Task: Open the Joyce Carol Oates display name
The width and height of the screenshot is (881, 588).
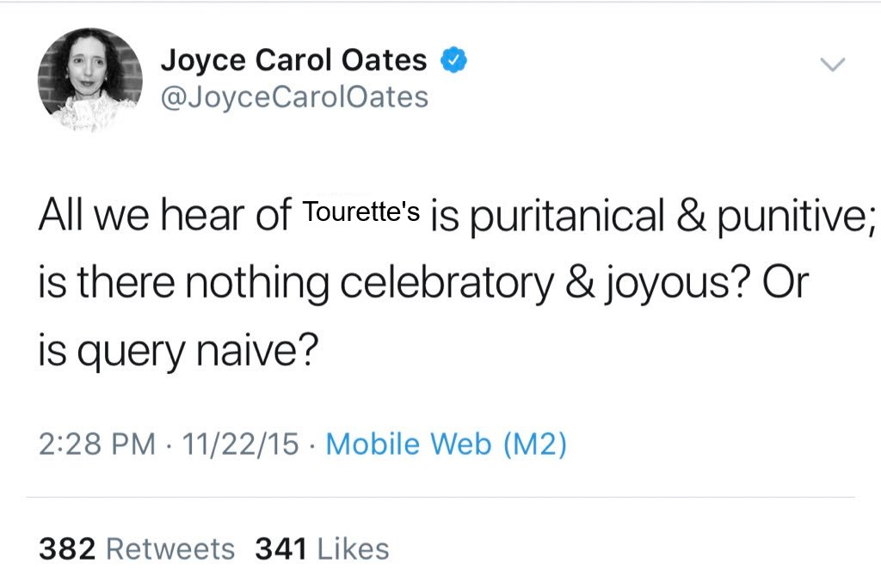Action: (293, 60)
